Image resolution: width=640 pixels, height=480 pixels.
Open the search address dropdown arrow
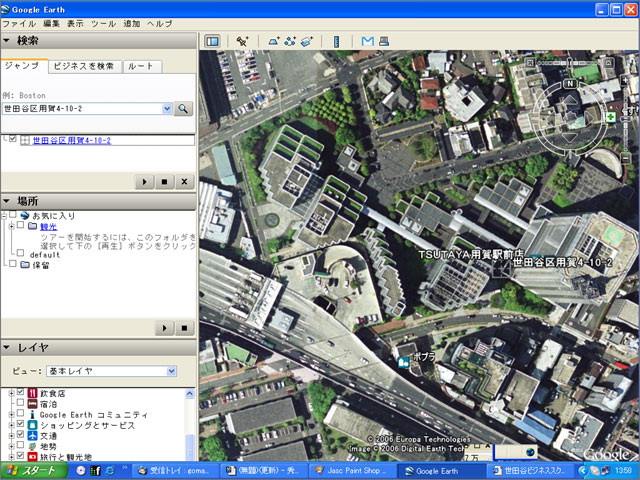coord(167,109)
